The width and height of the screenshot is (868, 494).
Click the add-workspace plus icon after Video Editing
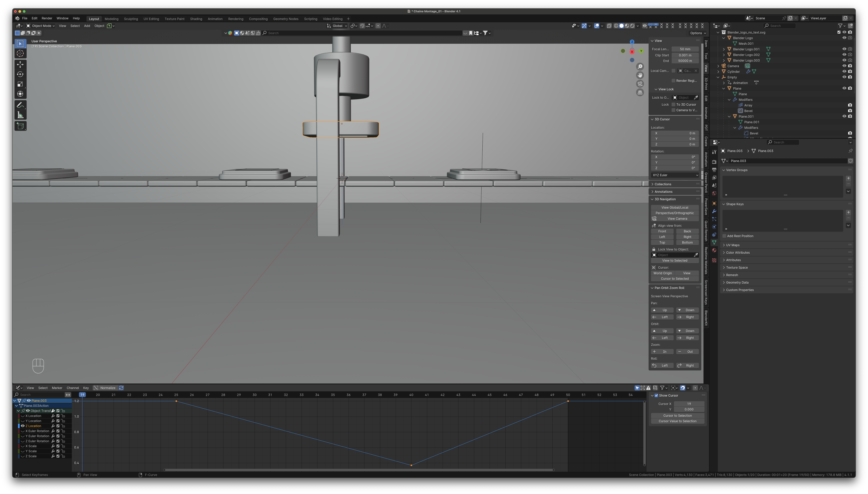pos(348,19)
